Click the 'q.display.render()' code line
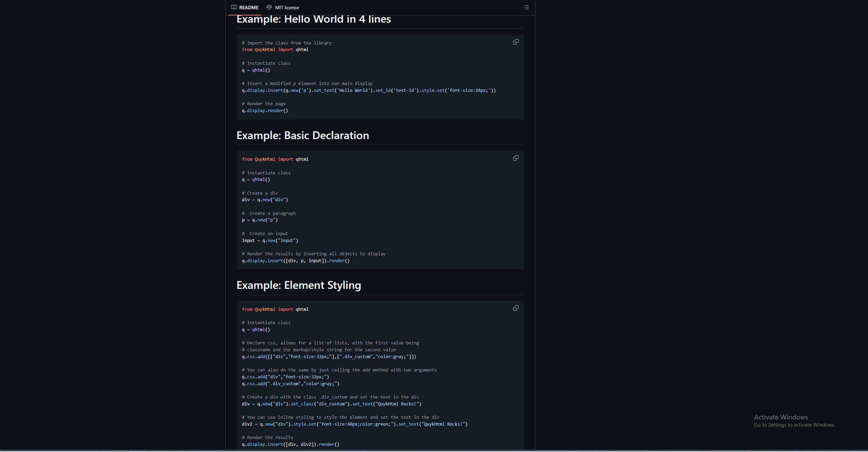Viewport: 868px width, 452px height. pyautogui.click(x=265, y=111)
